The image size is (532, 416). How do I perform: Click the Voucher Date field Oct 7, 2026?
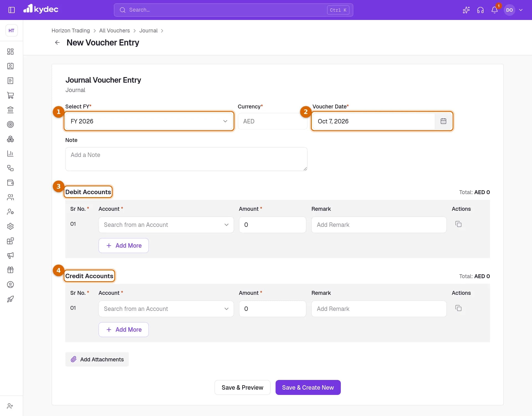click(374, 121)
